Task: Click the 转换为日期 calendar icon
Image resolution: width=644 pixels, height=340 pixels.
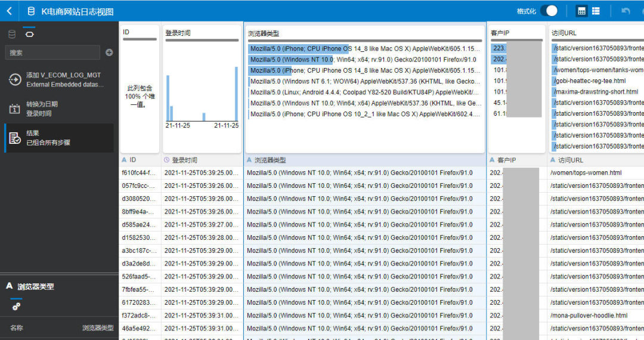Action: pos(14,109)
